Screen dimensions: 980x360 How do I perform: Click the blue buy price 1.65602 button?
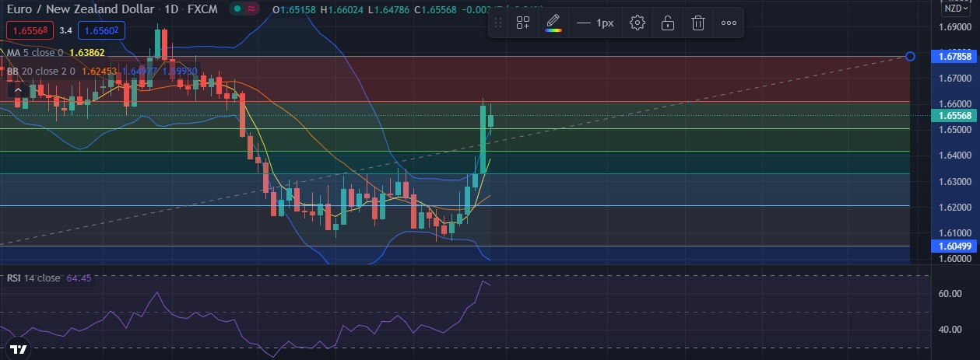101,31
